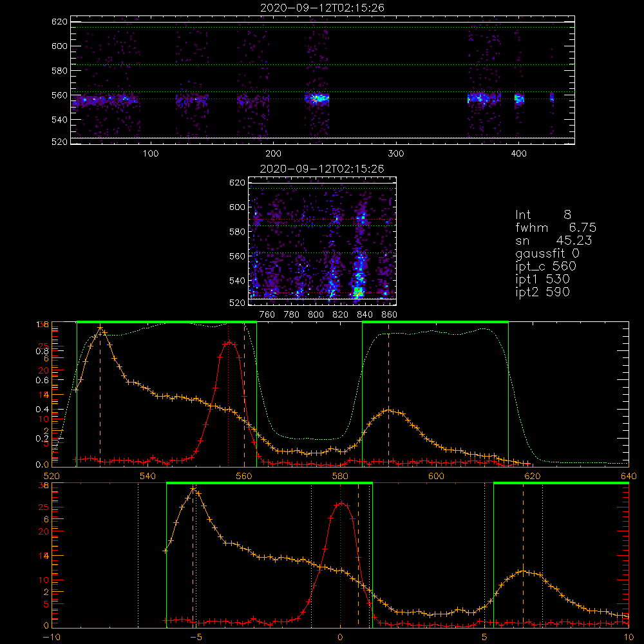This screenshot has height=644, width=644.
Task: Click x-axis label 840 of middle image
Action: coord(365,315)
